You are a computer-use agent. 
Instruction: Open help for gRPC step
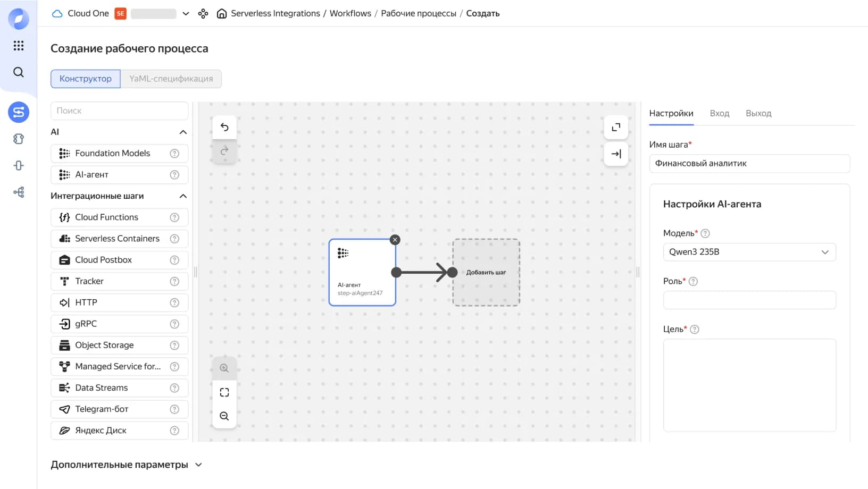pos(174,324)
